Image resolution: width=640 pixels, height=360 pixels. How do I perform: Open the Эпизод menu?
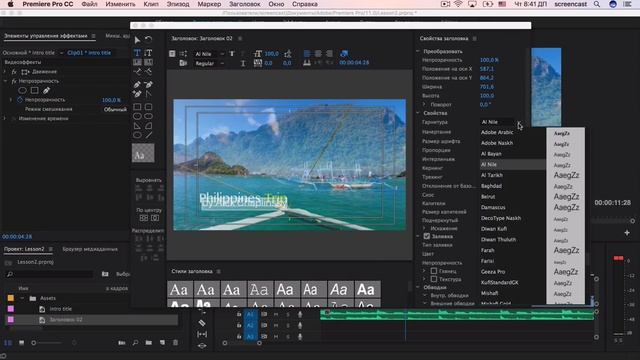[178, 4]
